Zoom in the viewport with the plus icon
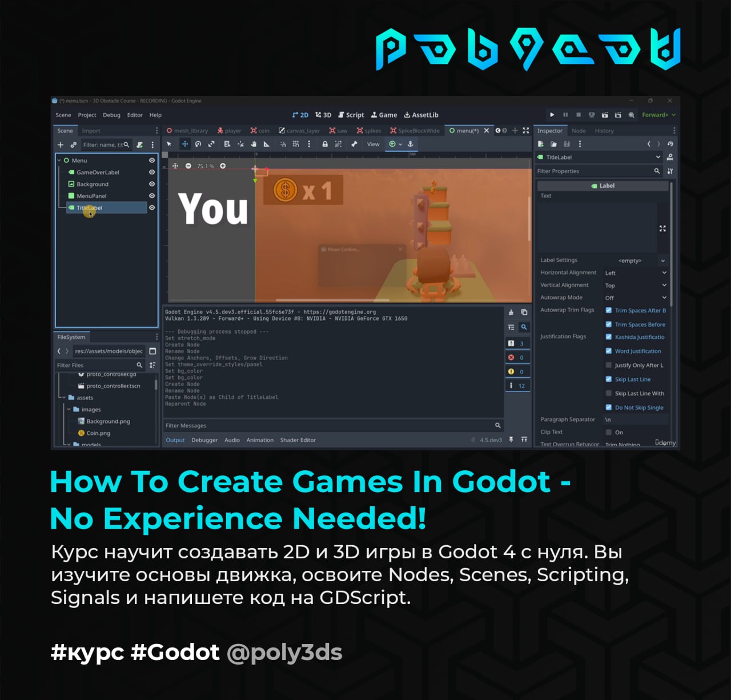731x700 pixels. [x=223, y=166]
